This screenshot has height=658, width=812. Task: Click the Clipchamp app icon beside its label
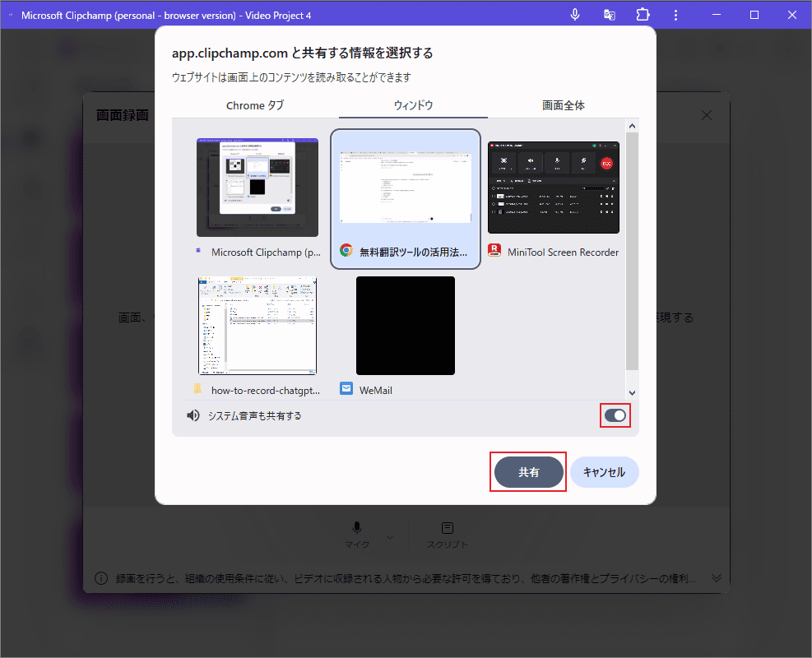pos(197,251)
